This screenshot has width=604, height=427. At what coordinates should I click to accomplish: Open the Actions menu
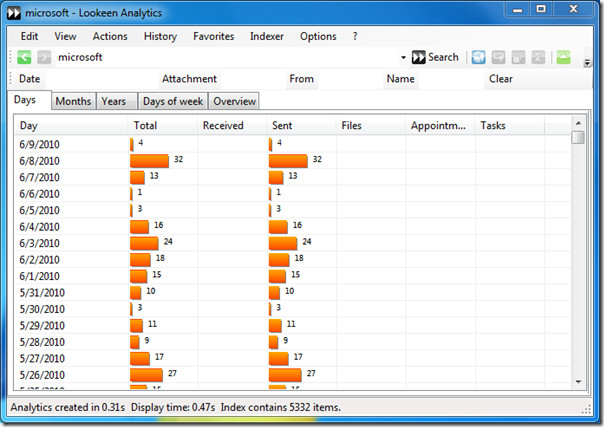pyautogui.click(x=110, y=36)
